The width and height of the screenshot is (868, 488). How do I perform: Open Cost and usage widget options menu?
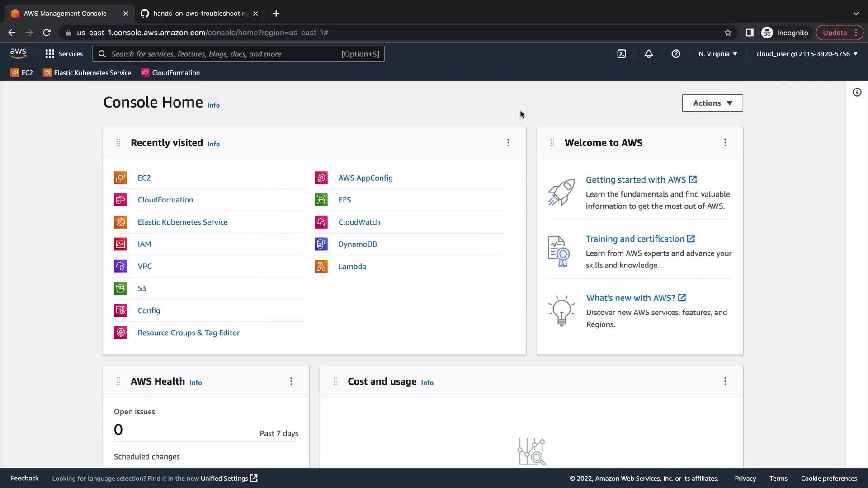tap(725, 381)
